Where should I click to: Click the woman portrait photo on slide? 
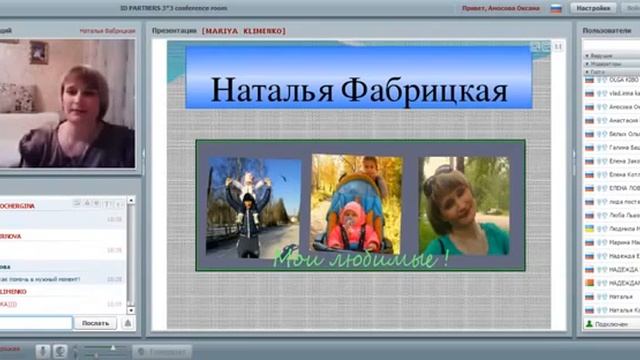[464, 206]
